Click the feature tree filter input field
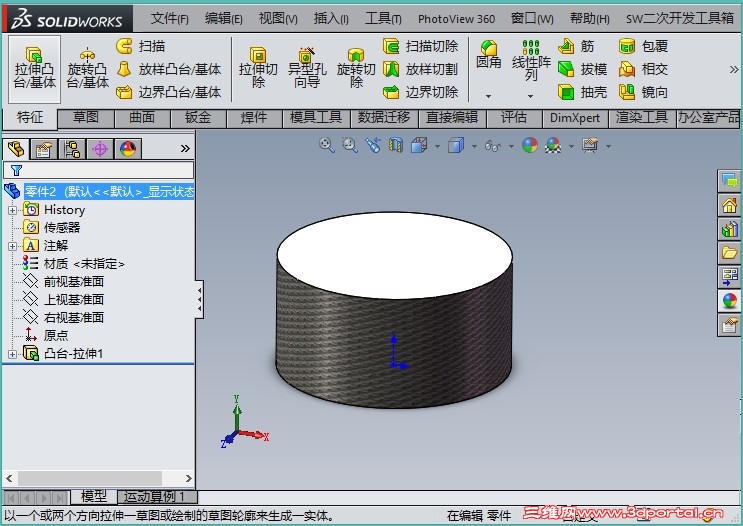 99,170
